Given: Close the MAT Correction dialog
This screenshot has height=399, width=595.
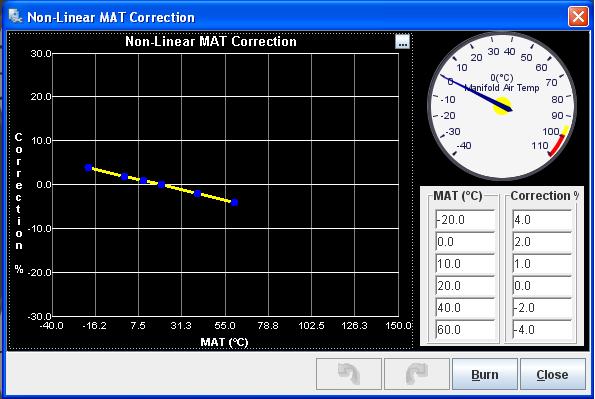Looking at the screenshot, I should click(x=552, y=374).
